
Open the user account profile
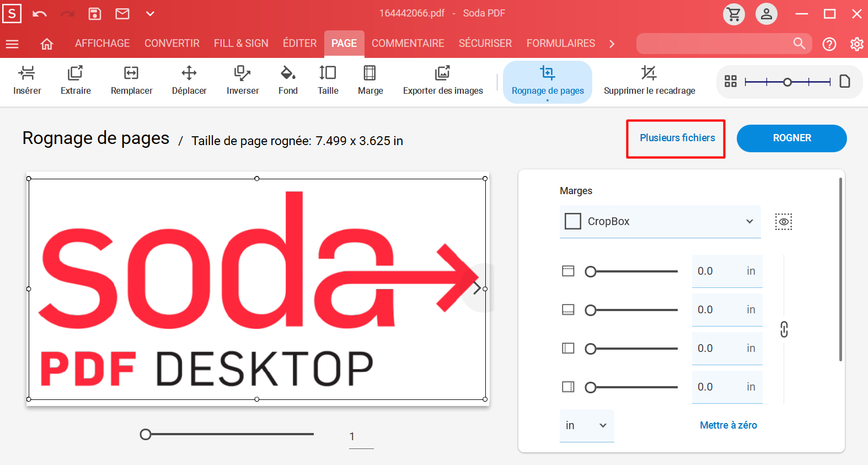[767, 14]
